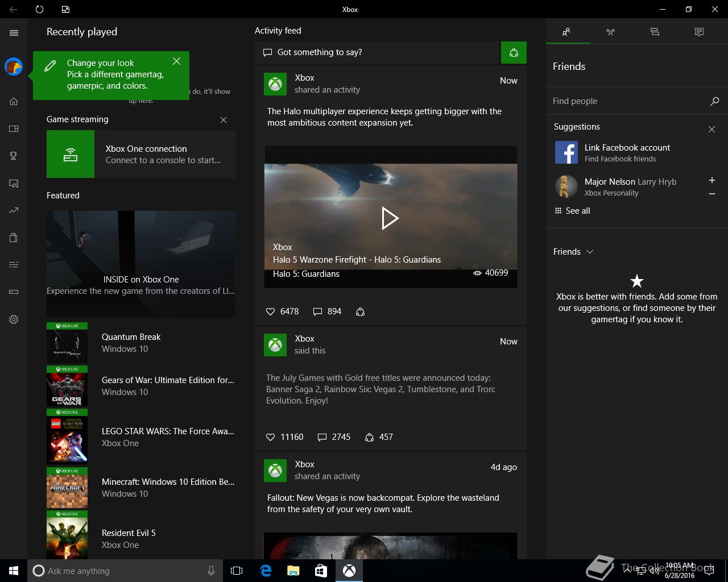
Task: Switch to the Messages tab
Action: [655, 32]
